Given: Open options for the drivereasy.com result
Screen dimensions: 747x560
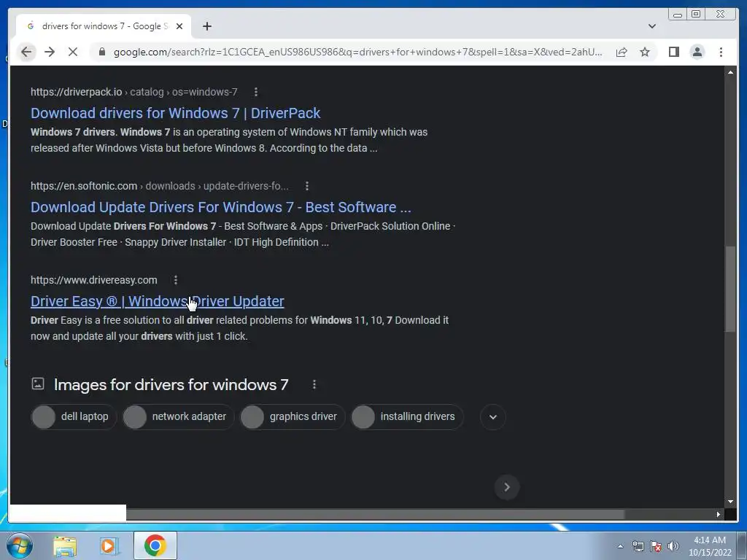Looking at the screenshot, I should point(175,280).
